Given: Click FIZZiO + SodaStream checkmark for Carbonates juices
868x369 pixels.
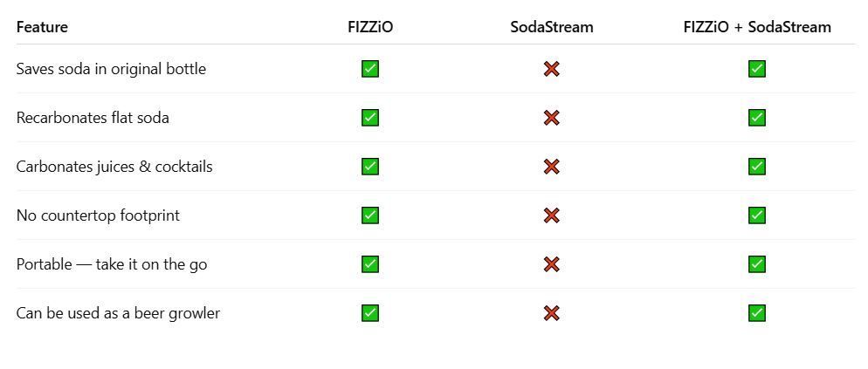Looking at the screenshot, I should click(757, 167).
